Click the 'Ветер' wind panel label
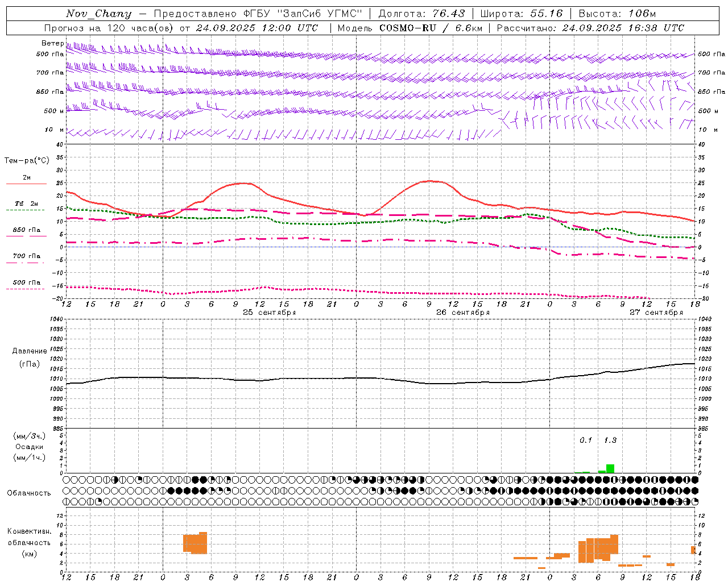The height and width of the screenshot is (582, 728). 52,43
